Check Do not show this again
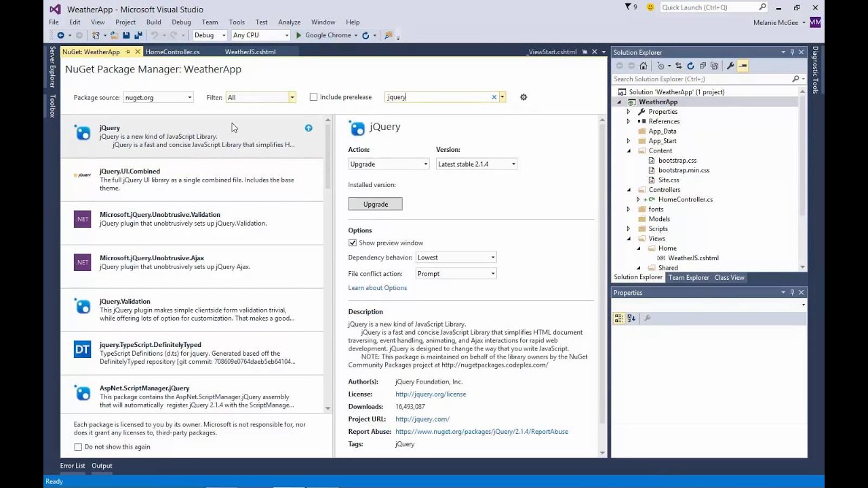Image resolution: width=868 pixels, height=488 pixels. click(78, 447)
